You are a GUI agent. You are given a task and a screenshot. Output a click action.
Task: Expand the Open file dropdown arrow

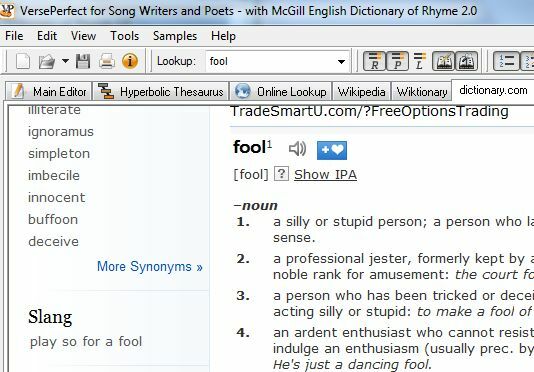pos(65,61)
